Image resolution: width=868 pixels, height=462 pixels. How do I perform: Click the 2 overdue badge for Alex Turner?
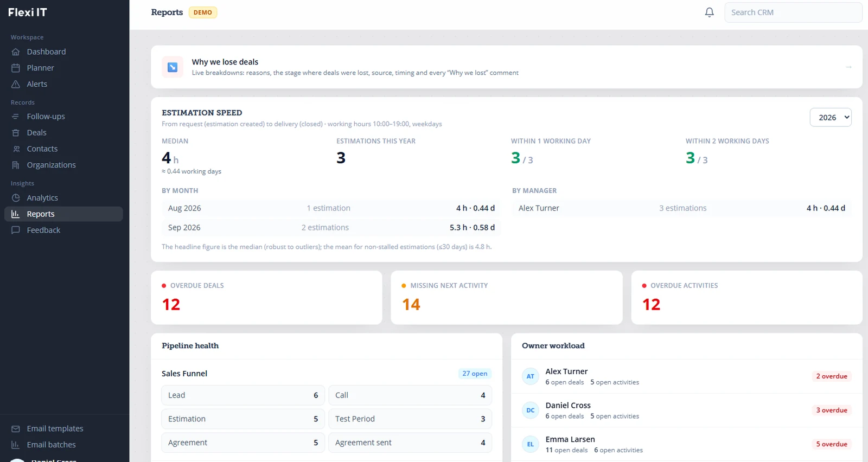[x=832, y=376]
